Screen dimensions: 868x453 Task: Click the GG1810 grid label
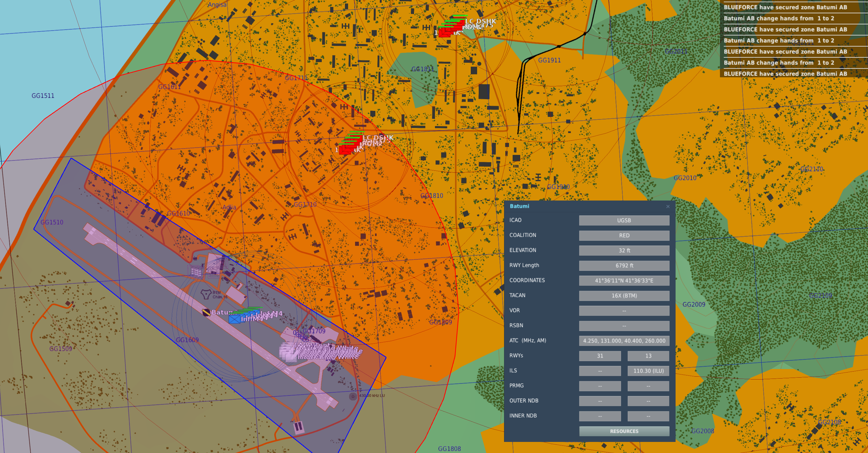tap(432, 196)
